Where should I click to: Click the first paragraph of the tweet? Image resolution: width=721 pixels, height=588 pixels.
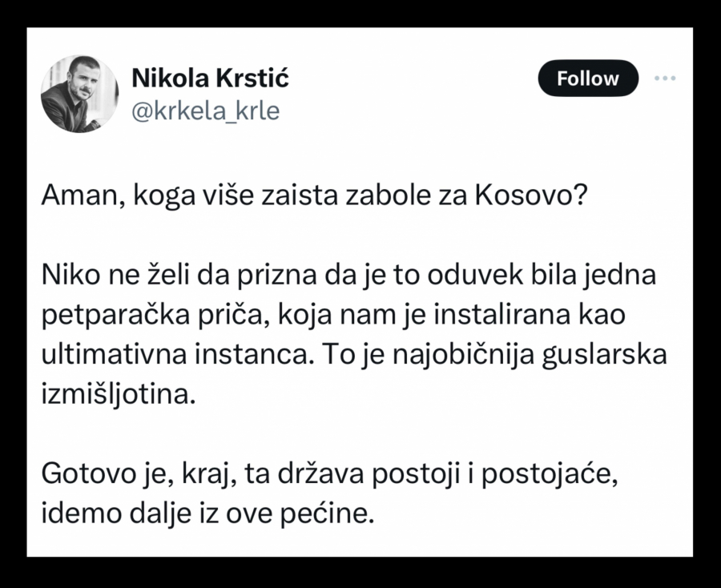coord(315,193)
